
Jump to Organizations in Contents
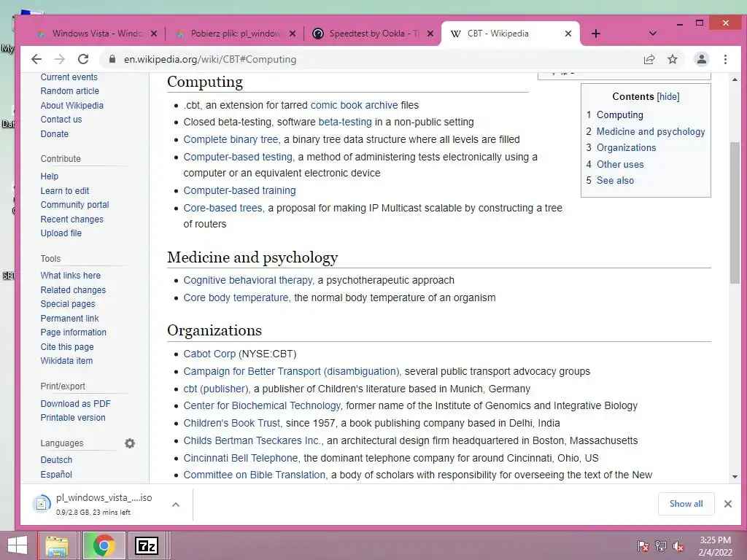pos(626,147)
